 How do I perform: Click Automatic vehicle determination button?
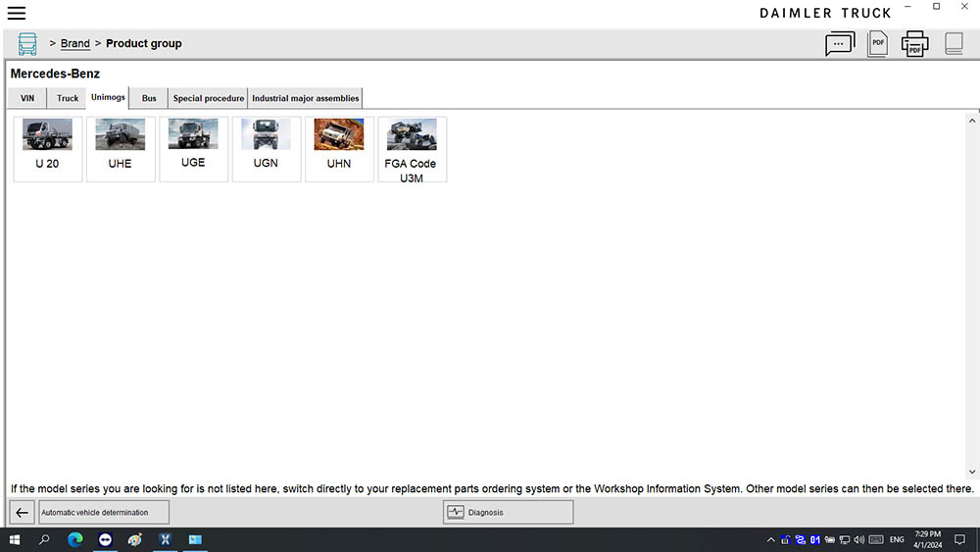[104, 513]
